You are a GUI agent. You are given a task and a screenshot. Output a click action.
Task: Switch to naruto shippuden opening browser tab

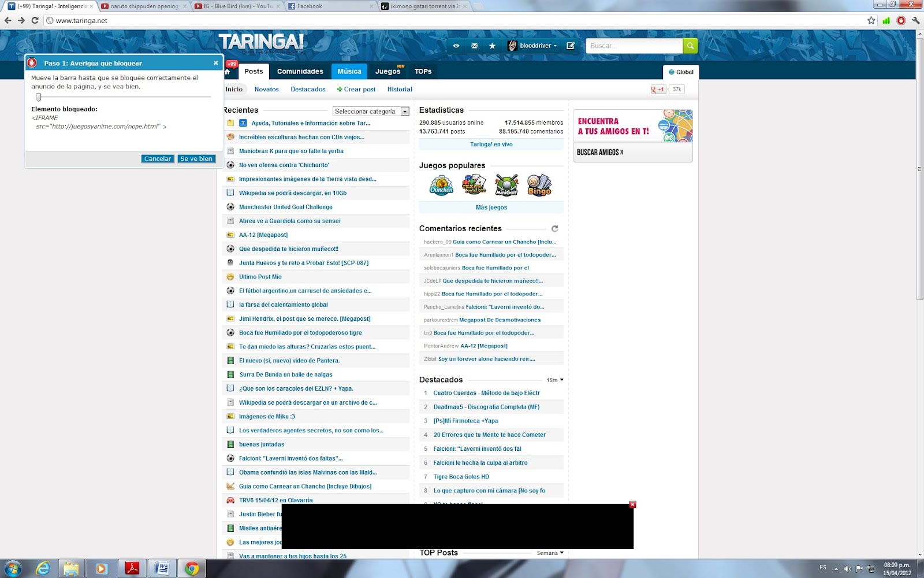[144, 6]
